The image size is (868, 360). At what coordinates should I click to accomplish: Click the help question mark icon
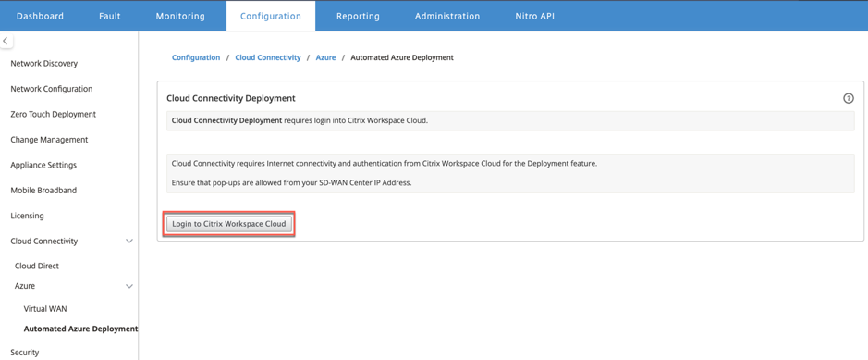coord(848,99)
